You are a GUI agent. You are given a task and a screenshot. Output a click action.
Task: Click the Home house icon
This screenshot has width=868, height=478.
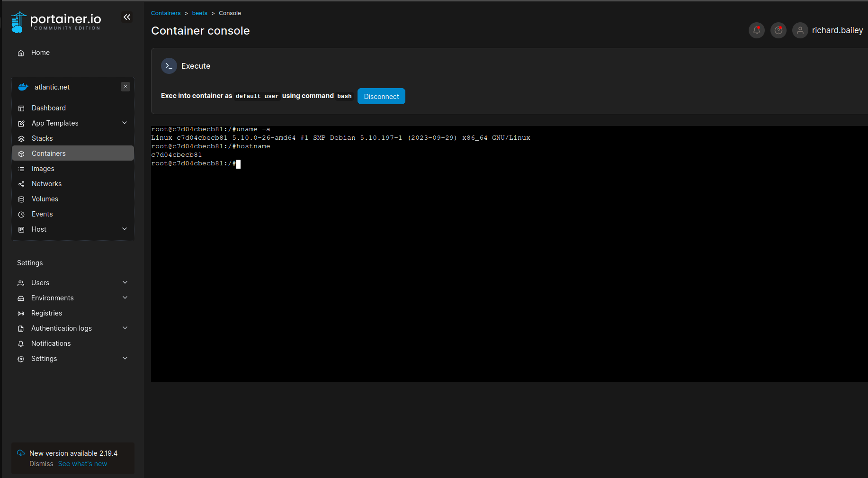[x=21, y=53]
